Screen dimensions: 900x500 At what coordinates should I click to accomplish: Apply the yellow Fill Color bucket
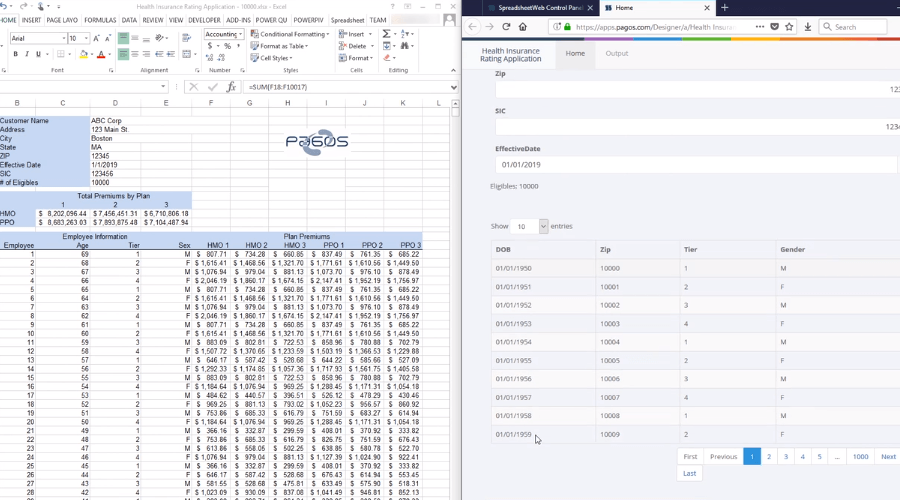click(x=84, y=55)
